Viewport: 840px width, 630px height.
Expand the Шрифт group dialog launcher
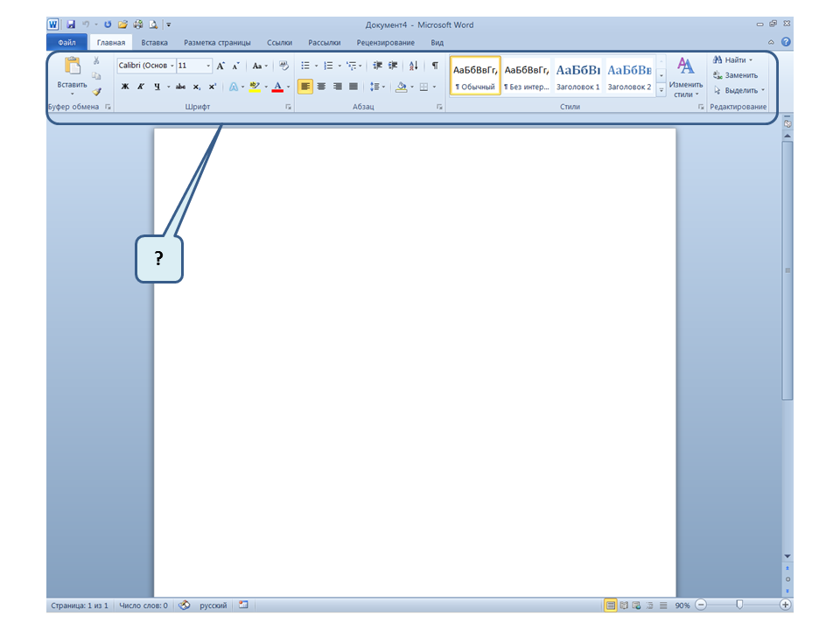tap(288, 107)
